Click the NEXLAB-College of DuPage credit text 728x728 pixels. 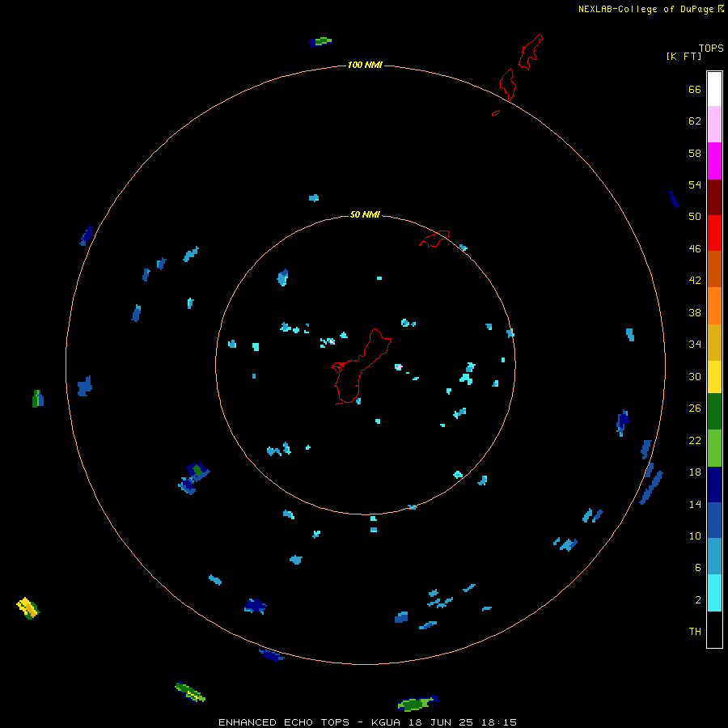(x=645, y=9)
